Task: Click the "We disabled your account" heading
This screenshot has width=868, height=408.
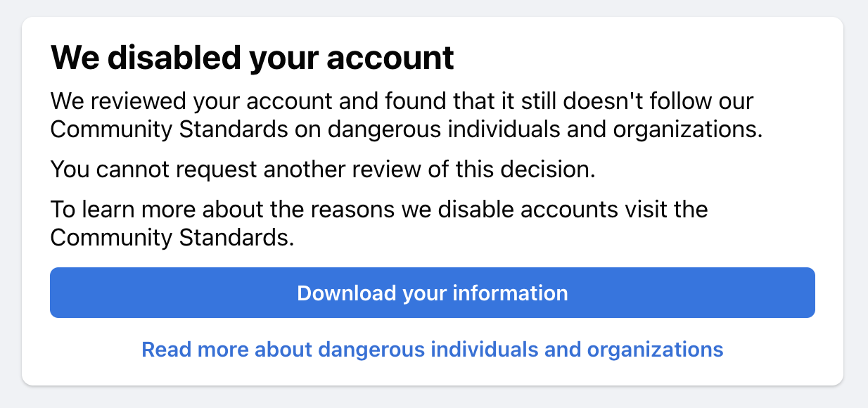Action: point(252,58)
